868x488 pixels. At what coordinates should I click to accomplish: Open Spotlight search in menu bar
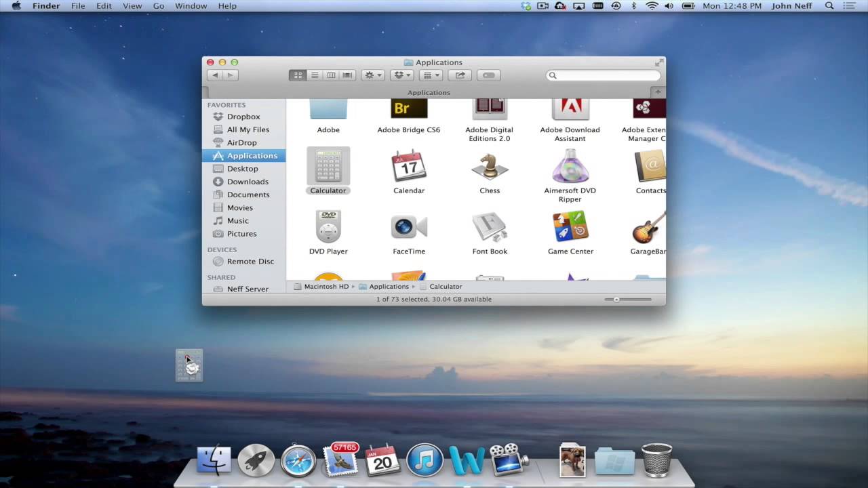[x=829, y=6]
